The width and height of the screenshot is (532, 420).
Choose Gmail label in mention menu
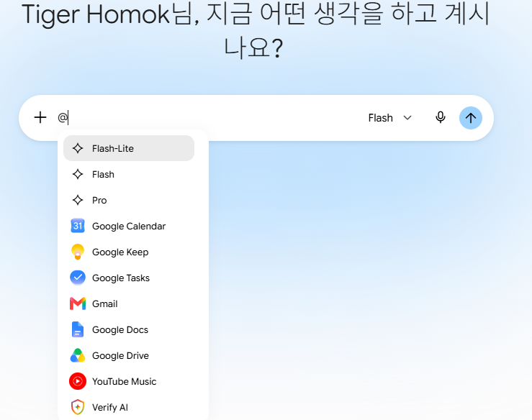(x=105, y=303)
